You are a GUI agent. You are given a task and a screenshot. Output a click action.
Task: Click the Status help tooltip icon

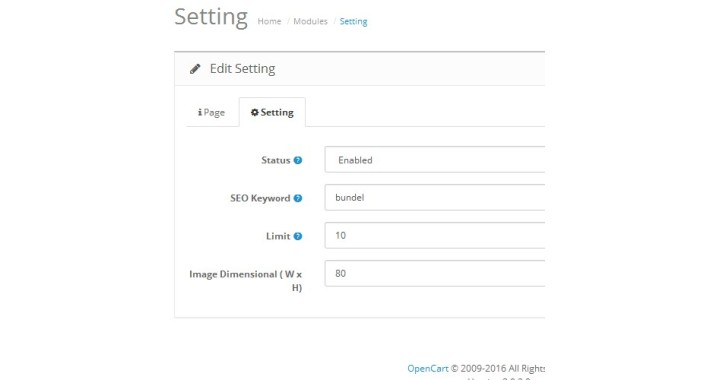coord(297,160)
